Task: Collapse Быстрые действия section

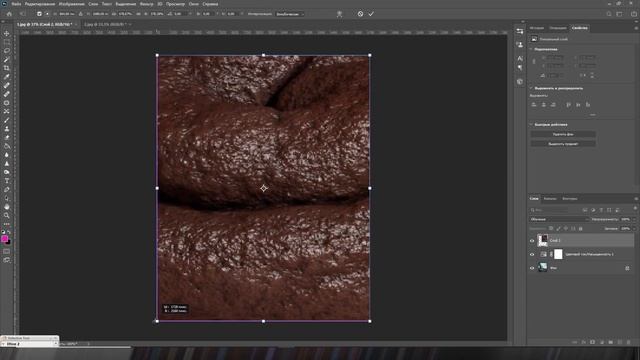Action: [531, 124]
